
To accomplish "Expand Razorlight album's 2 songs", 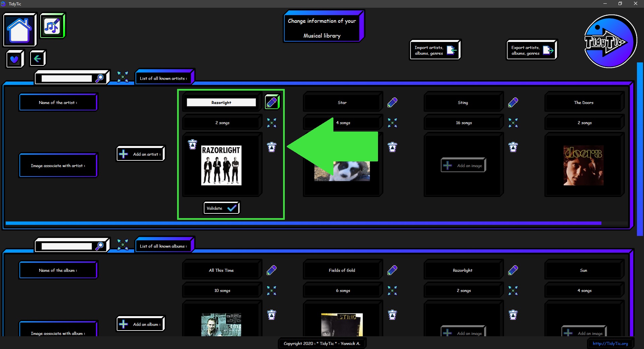I will (513, 291).
